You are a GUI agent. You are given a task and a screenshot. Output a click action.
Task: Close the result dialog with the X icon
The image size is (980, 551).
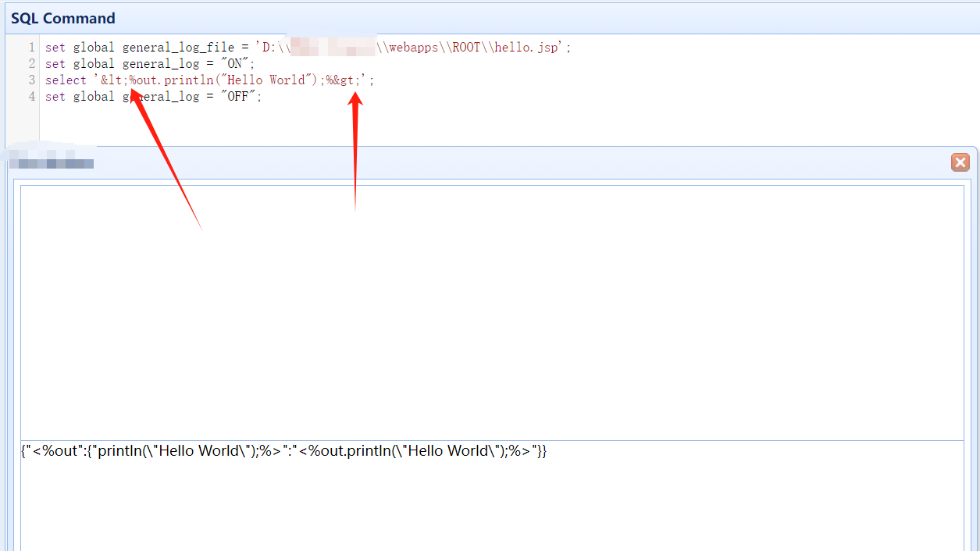click(960, 162)
